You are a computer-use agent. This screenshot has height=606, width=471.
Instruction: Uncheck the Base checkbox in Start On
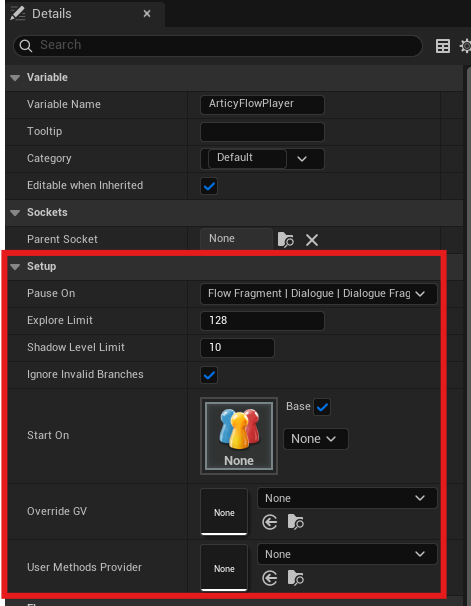point(322,407)
